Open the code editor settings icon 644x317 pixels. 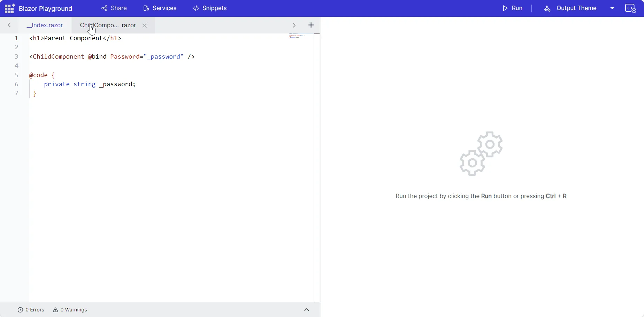pyautogui.click(x=631, y=8)
